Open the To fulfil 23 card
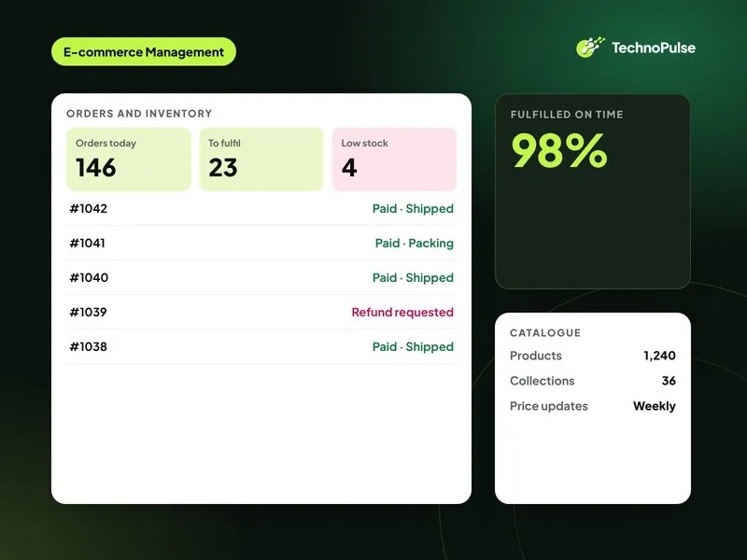Image resolution: width=747 pixels, height=560 pixels. (261, 159)
